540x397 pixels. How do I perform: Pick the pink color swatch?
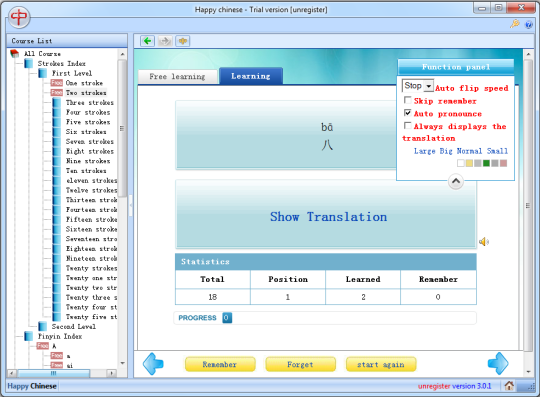coord(503,163)
